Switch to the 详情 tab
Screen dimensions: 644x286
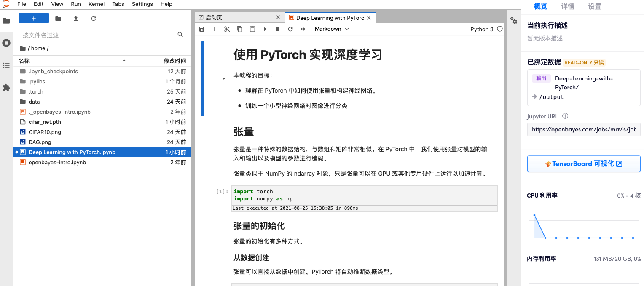pyautogui.click(x=568, y=7)
